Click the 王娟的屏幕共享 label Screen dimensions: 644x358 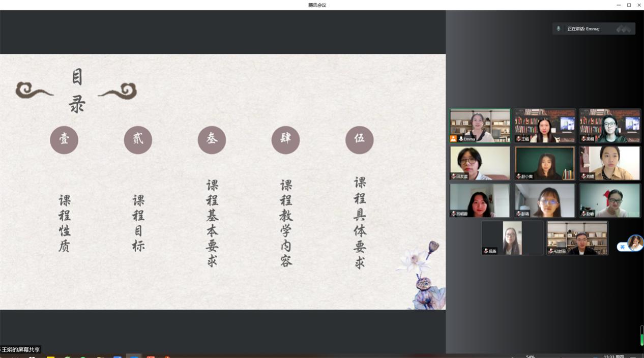click(x=20, y=350)
